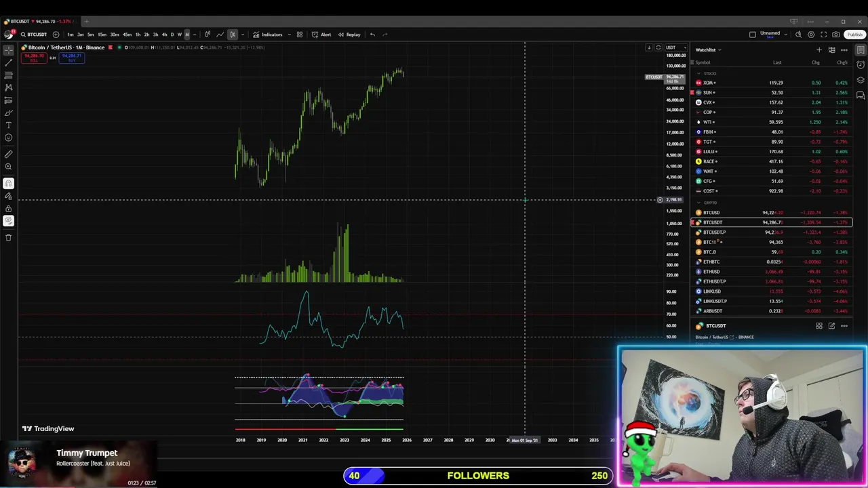
Task: Open watchlist more options menu
Action: click(x=844, y=49)
